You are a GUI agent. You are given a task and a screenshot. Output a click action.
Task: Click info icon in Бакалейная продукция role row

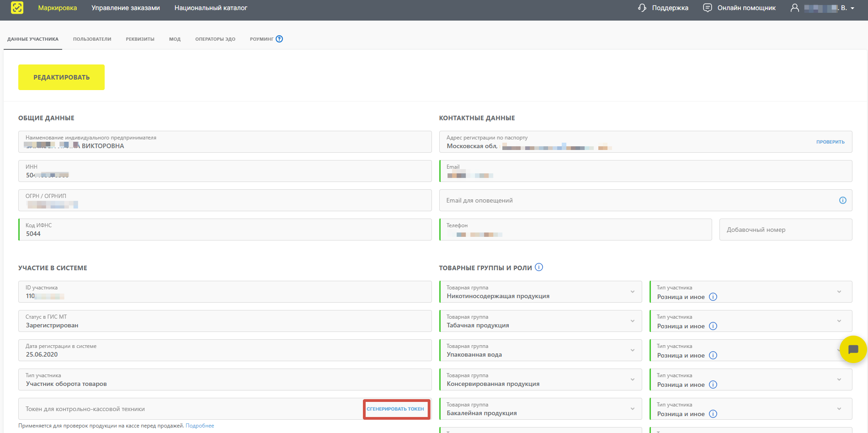coord(713,414)
